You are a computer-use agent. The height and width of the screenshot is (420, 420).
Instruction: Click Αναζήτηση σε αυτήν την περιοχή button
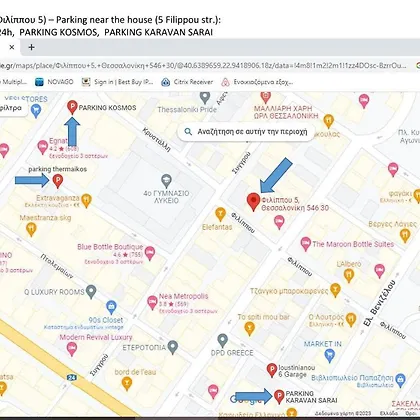(246, 132)
